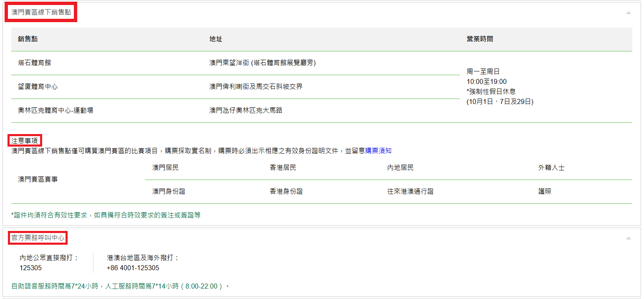
Task: Click the 澳門氹仔奧林匹克大馬路 address
Action: (x=246, y=110)
